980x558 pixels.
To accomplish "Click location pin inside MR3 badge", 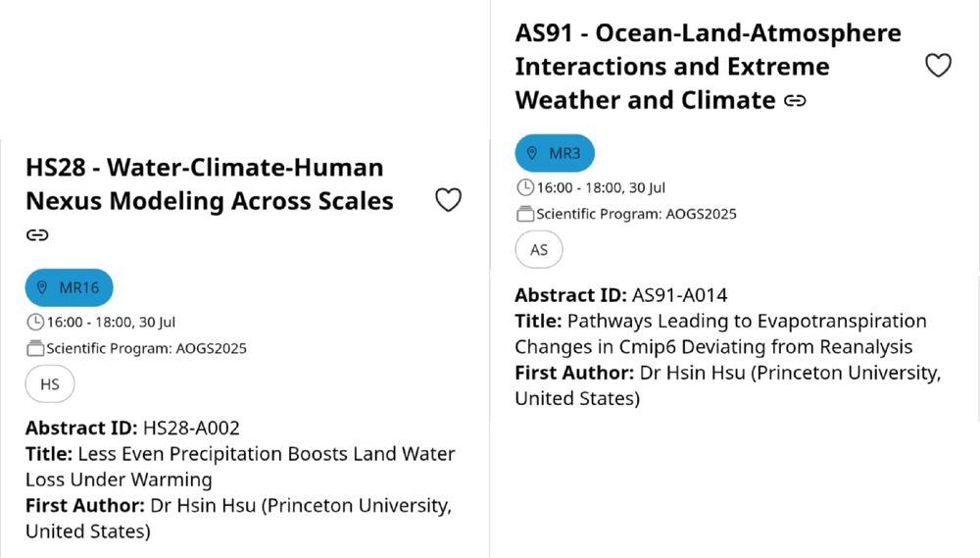I will coord(532,153).
